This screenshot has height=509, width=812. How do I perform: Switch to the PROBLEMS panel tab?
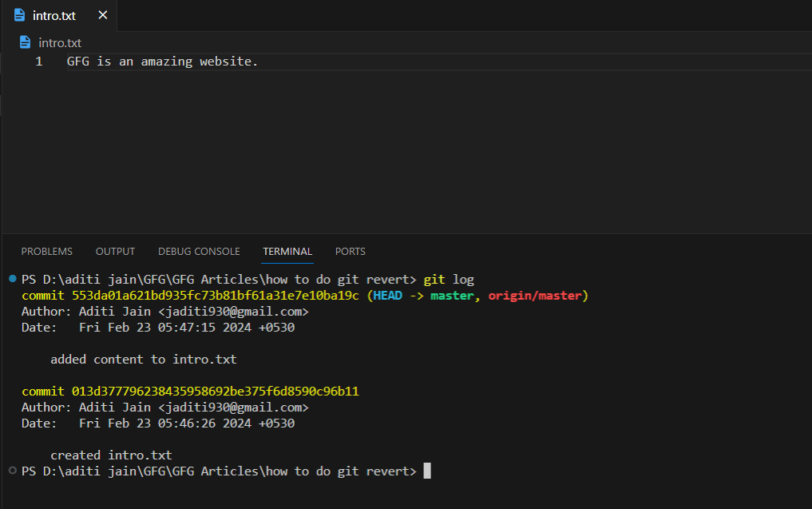[47, 251]
